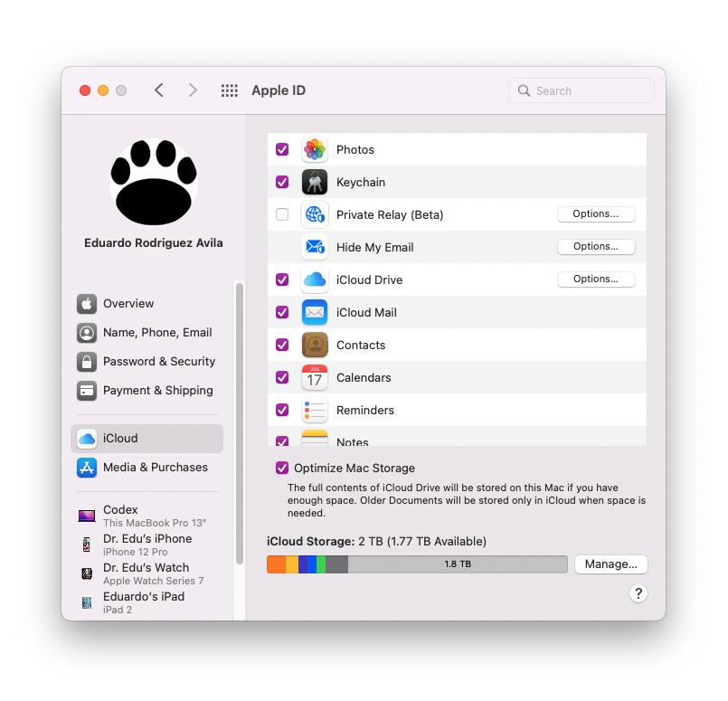Open Options for Hide My Email
728x701 pixels.
(596, 247)
